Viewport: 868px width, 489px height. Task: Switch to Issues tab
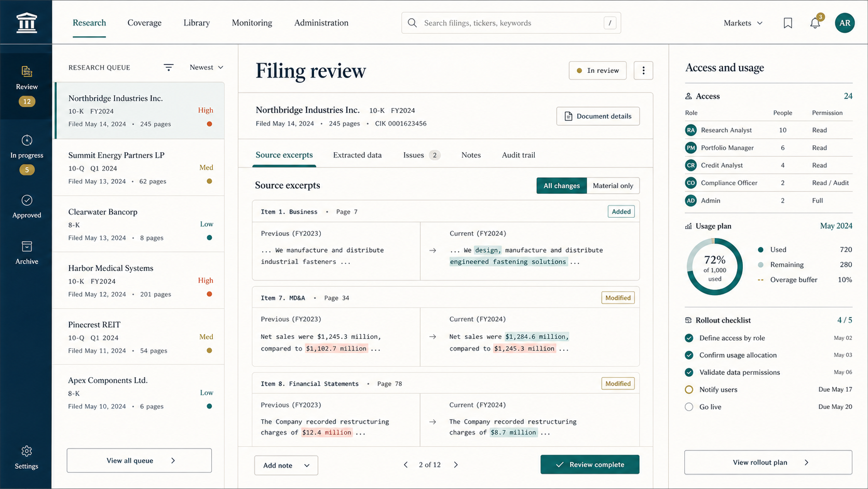point(422,155)
